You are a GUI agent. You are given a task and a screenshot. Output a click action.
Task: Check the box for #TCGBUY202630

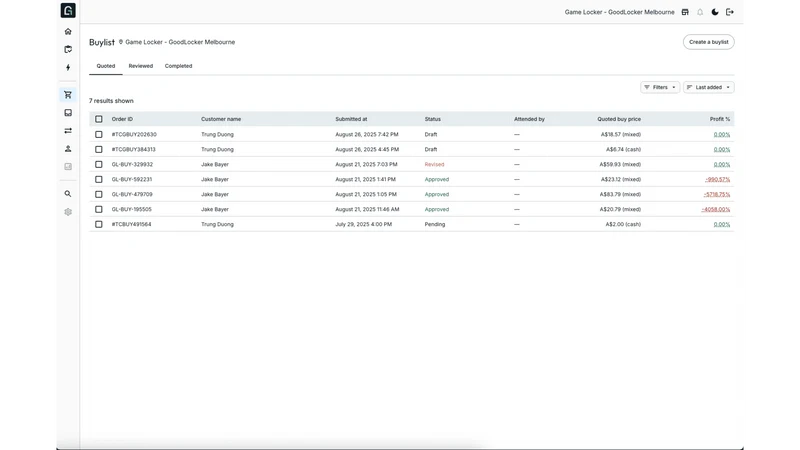coord(98,134)
